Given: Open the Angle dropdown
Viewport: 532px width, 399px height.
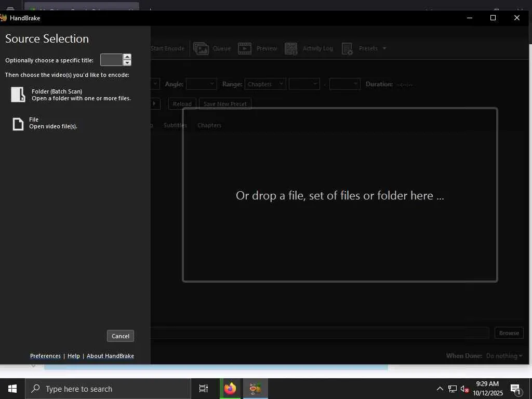Looking at the screenshot, I should [201, 84].
